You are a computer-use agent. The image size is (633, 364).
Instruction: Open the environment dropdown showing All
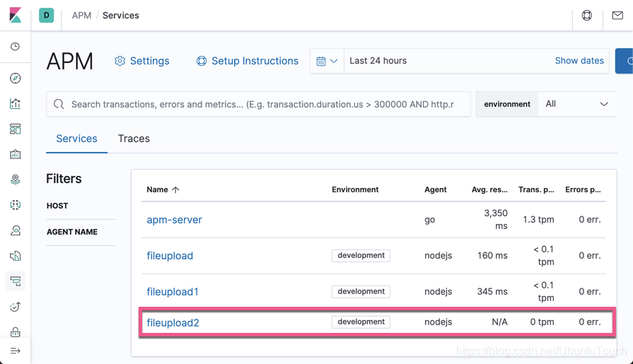pyautogui.click(x=576, y=104)
